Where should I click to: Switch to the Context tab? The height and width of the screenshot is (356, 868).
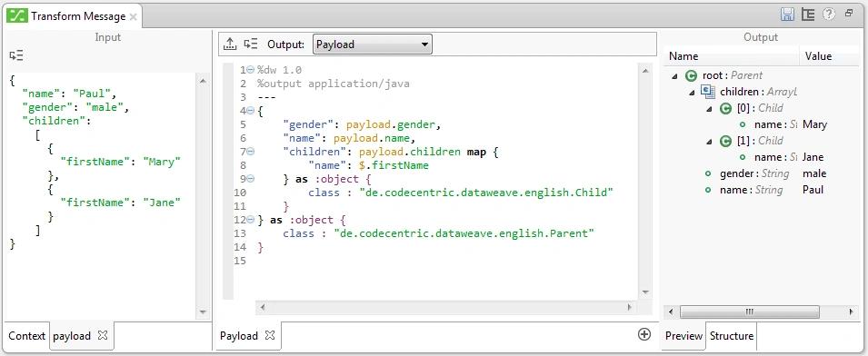click(x=26, y=335)
